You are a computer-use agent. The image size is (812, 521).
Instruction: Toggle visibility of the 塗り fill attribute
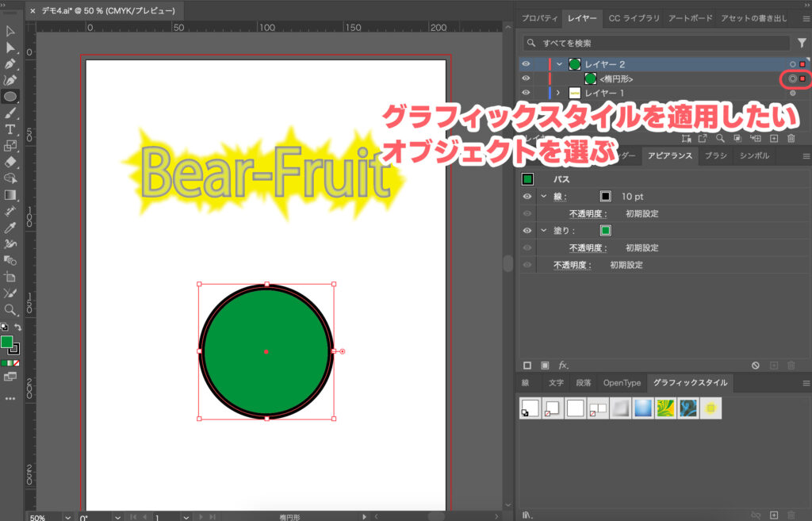[527, 231]
